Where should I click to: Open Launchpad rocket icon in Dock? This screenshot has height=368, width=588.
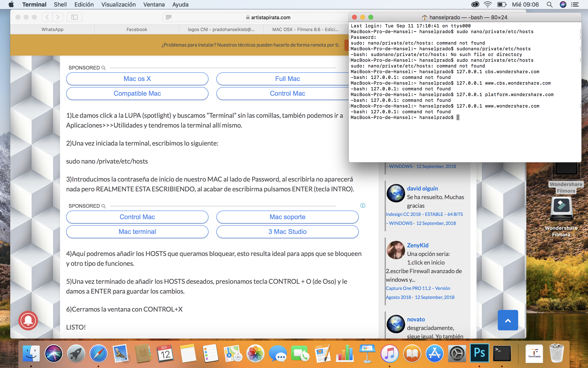click(x=76, y=353)
